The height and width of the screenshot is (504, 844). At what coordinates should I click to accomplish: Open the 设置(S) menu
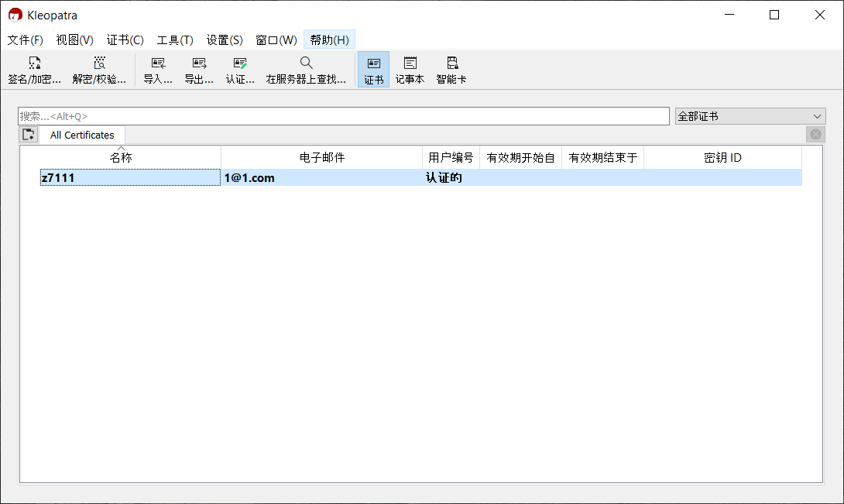tap(225, 39)
